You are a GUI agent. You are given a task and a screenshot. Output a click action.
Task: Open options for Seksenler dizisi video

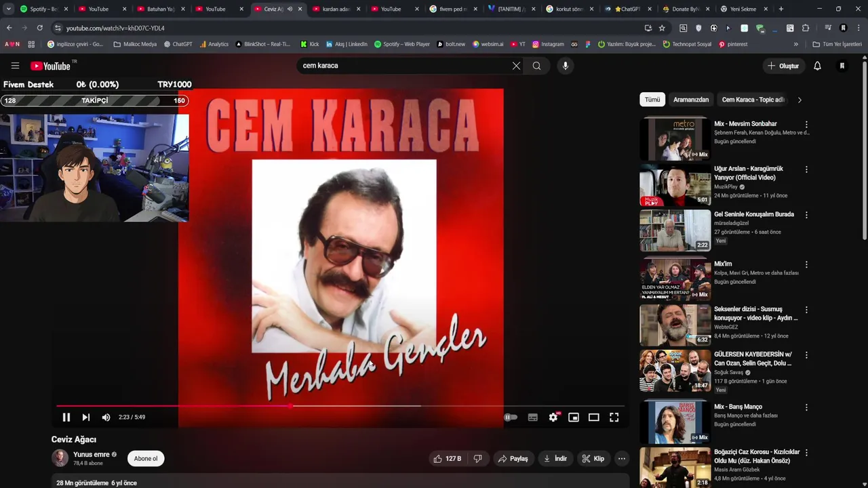(806, 310)
